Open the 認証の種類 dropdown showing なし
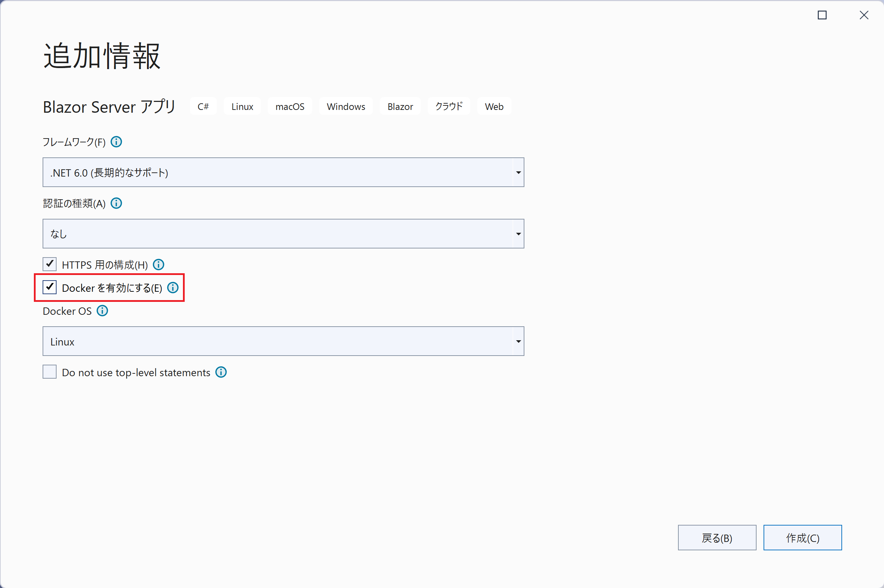Image resolution: width=884 pixels, height=588 pixels. tap(283, 233)
